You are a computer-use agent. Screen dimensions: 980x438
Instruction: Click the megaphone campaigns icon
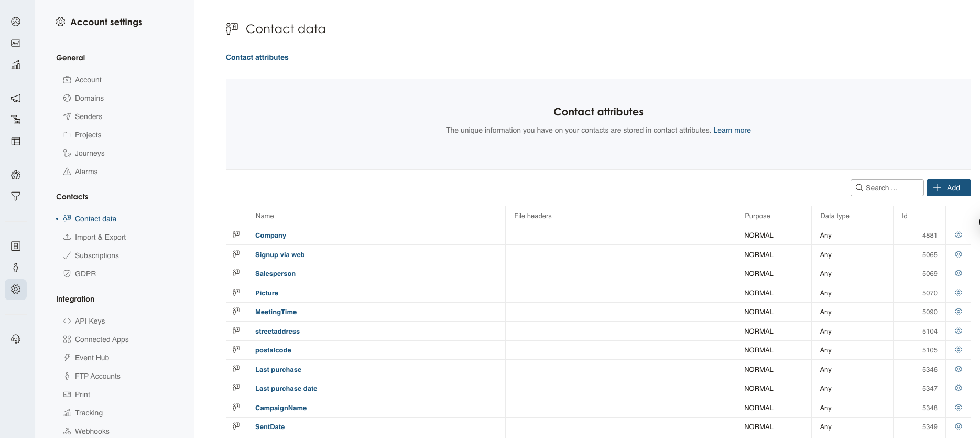pos(16,98)
